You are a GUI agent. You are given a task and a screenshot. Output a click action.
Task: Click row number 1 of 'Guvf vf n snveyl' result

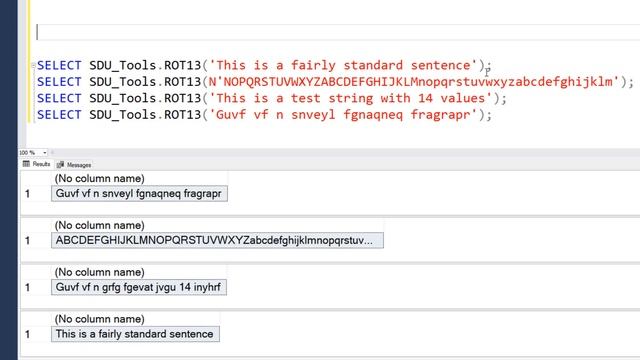pos(28,193)
